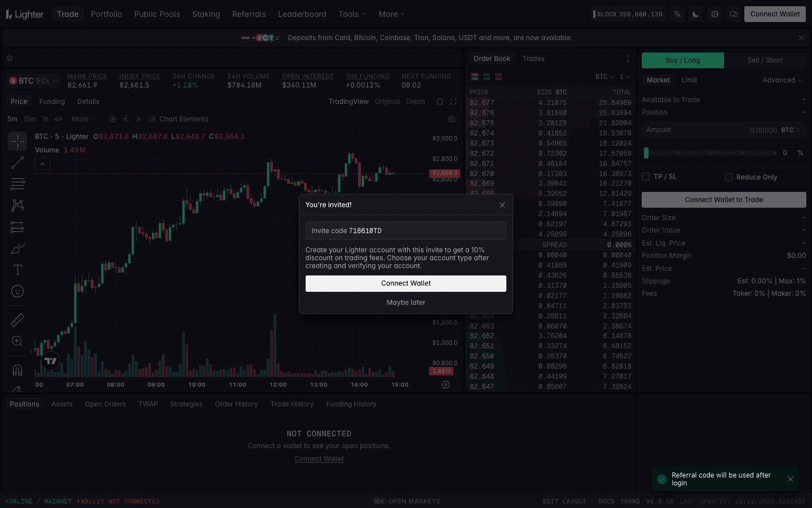Select the Limit order tab
Image resolution: width=812 pixels, height=508 pixels.
coord(689,80)
